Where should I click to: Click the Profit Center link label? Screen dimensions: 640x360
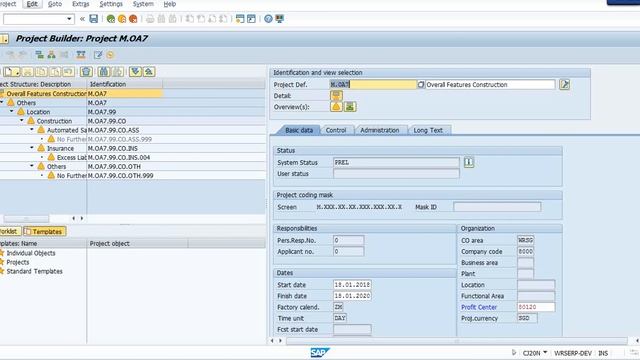(479, 307)
